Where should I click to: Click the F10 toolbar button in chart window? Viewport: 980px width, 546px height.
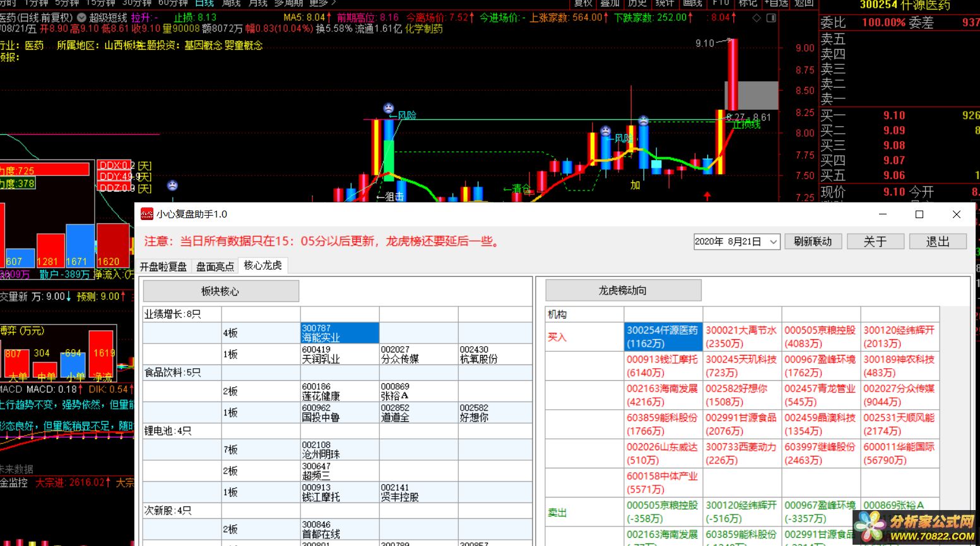pyautogui.click(x=721, y=3)
